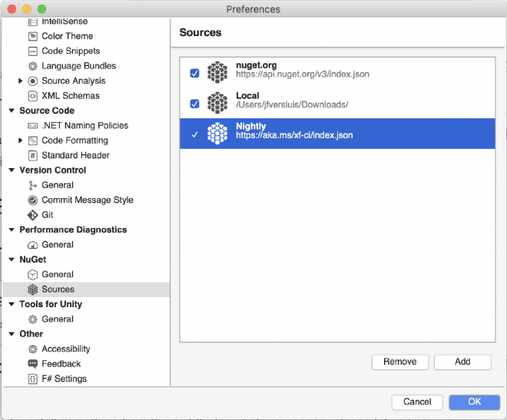This screenshot has height=420, width=507.
Task: Select .NET Naming Policies entry
Action: tap(85, 126)
